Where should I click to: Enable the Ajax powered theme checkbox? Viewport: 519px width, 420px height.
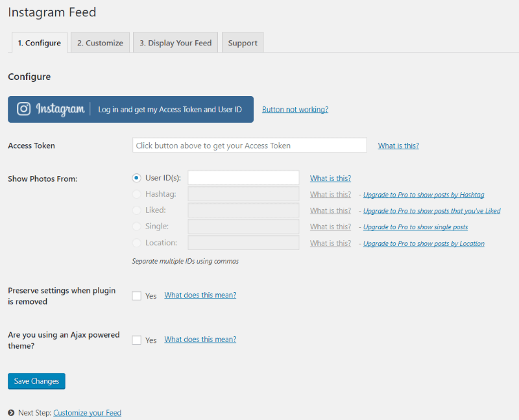coord(136,340)
